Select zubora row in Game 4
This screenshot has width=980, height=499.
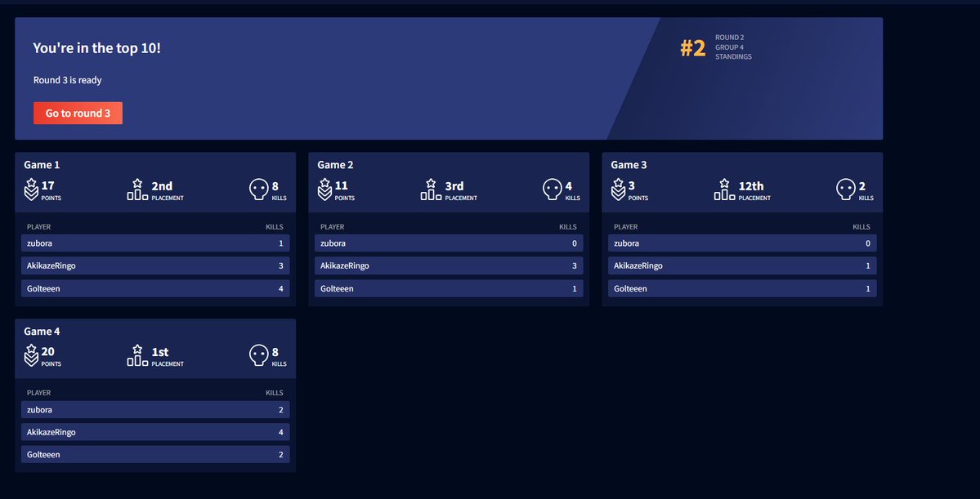(155, 410)
